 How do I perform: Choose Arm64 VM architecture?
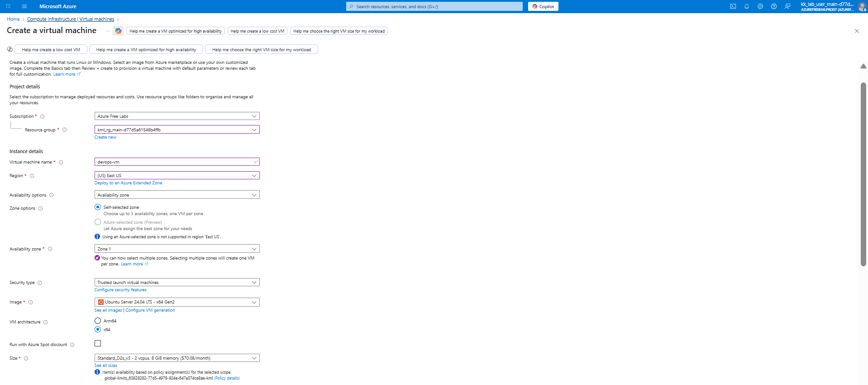tap(98, 321)
